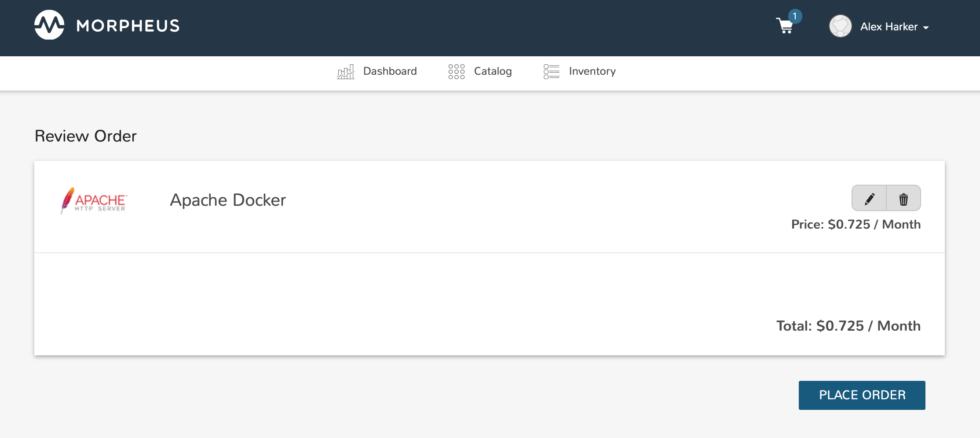This screenshot has height=438, width=980.
Task: Click the cart item count badge
Action: coord(795,16)
